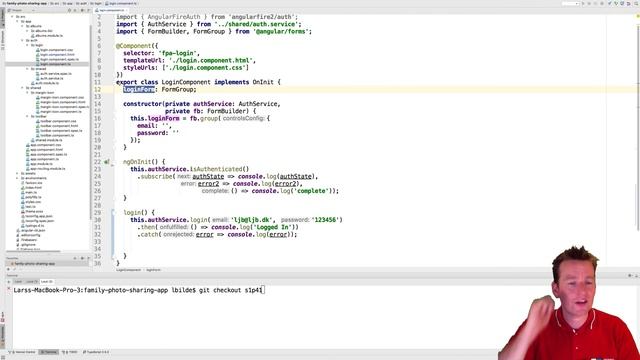Click LoginComponent in the editor bottom breadcrumb
640x360 pixels.
coord(128,270)
